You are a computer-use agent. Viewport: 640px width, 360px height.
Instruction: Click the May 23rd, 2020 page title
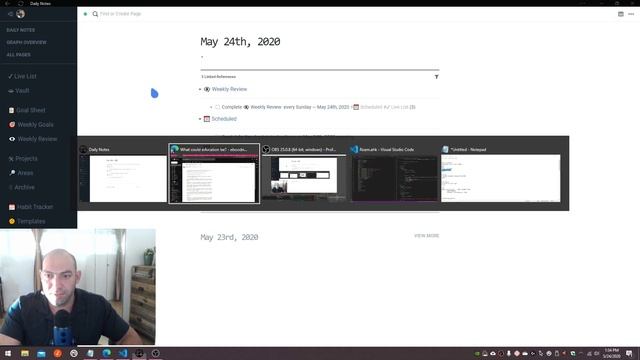pyautogui.click(x=229, y=237)
